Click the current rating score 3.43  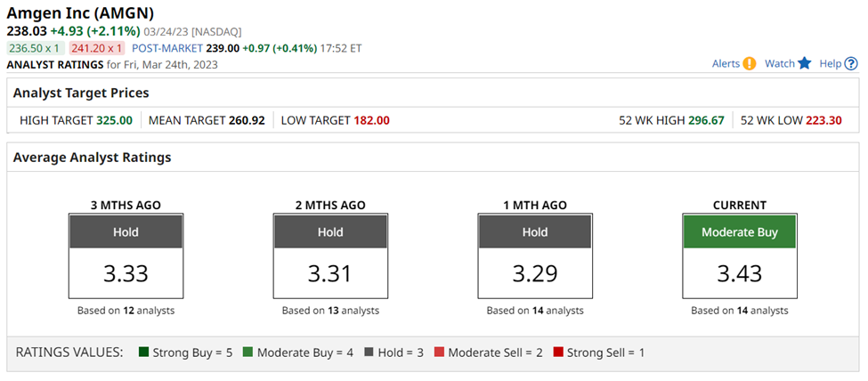(740, 274)
